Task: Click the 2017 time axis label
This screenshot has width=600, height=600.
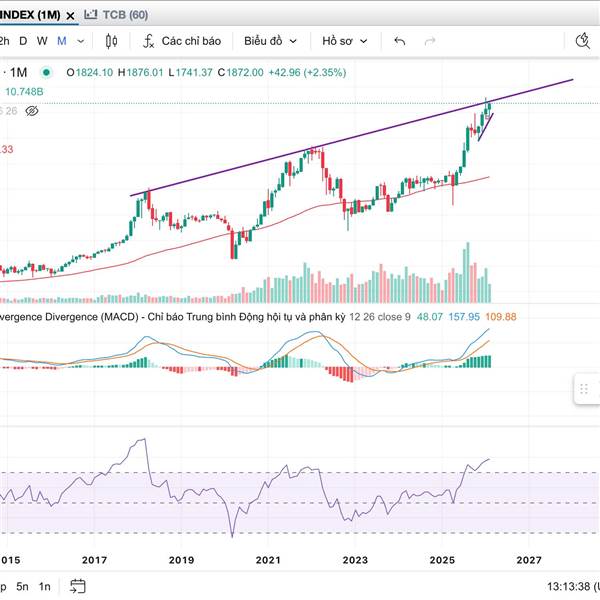Action: tap(94, 560)
